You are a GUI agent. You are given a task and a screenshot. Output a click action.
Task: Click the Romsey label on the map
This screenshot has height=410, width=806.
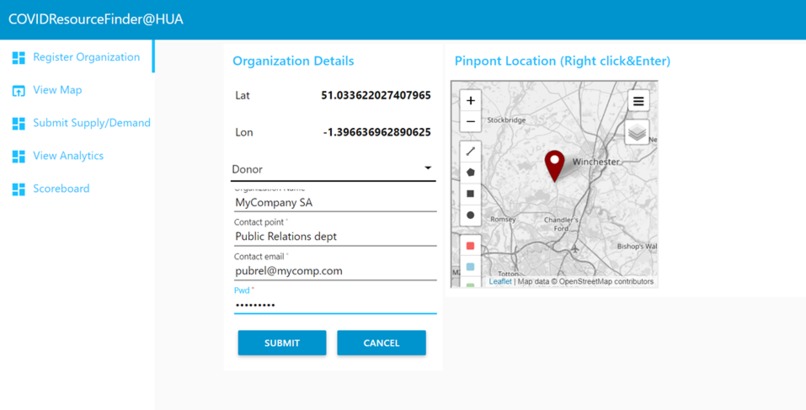pyautogui.click(x=503, y=219)
